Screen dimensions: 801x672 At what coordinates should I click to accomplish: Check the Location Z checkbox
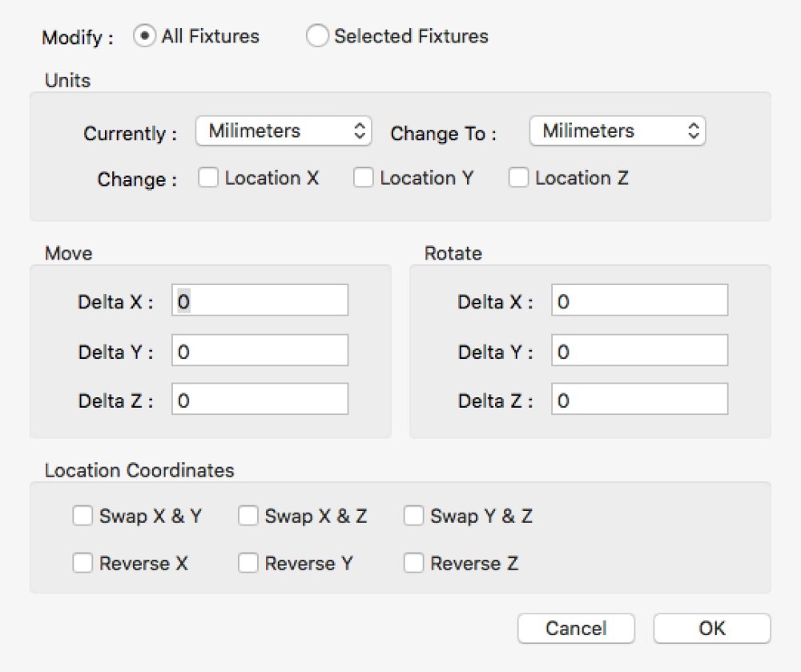518,179
